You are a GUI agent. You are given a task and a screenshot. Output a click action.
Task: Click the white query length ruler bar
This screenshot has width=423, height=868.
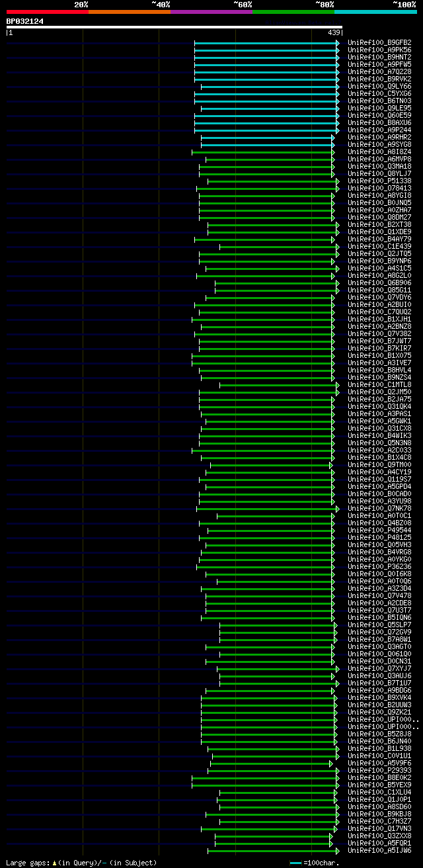(174, 27)
